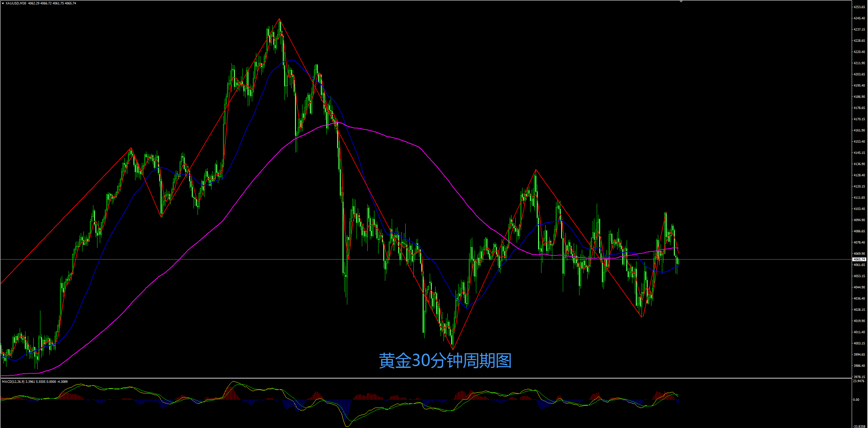The image size is (868, 428).
Task: Click the zigzag peak at chart's highest high
Action: tap(279, 19)
